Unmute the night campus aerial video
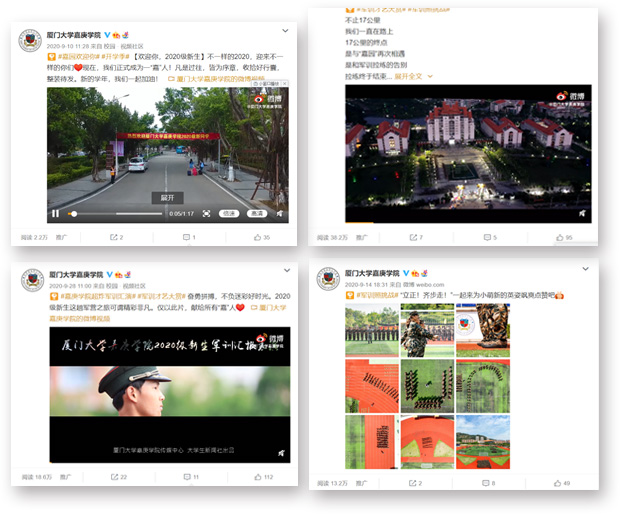620x514 pixels. click(x=583, y=212)
